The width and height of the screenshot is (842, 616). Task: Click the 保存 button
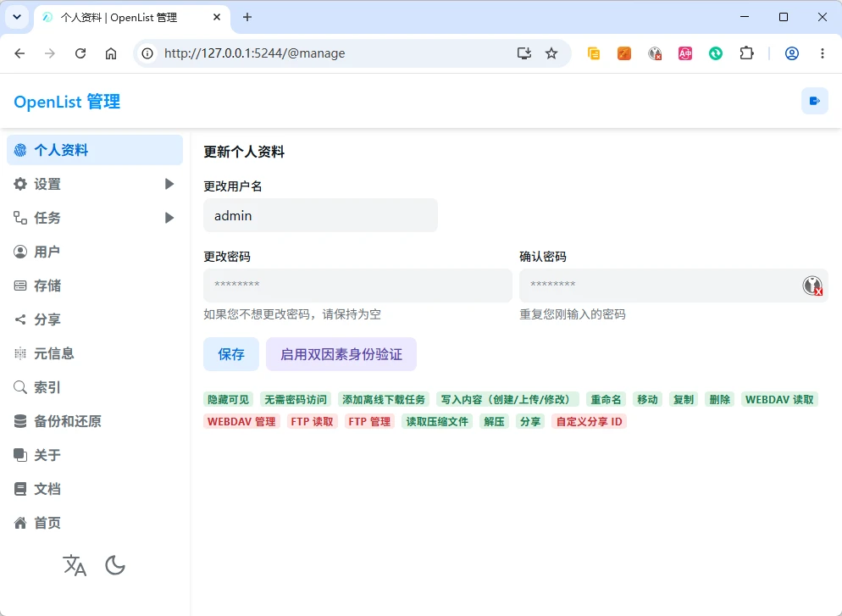click(231, 354)
